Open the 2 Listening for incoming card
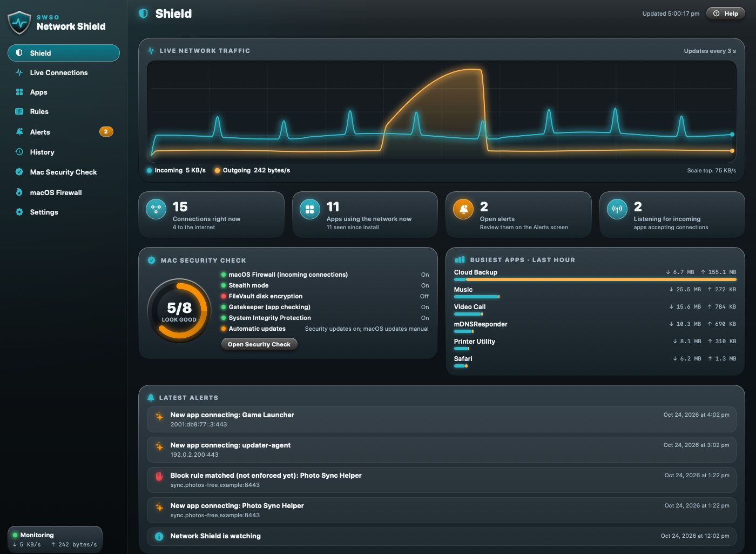The width and height of the screenshot is (756, 554). click(x=672, y=215)
